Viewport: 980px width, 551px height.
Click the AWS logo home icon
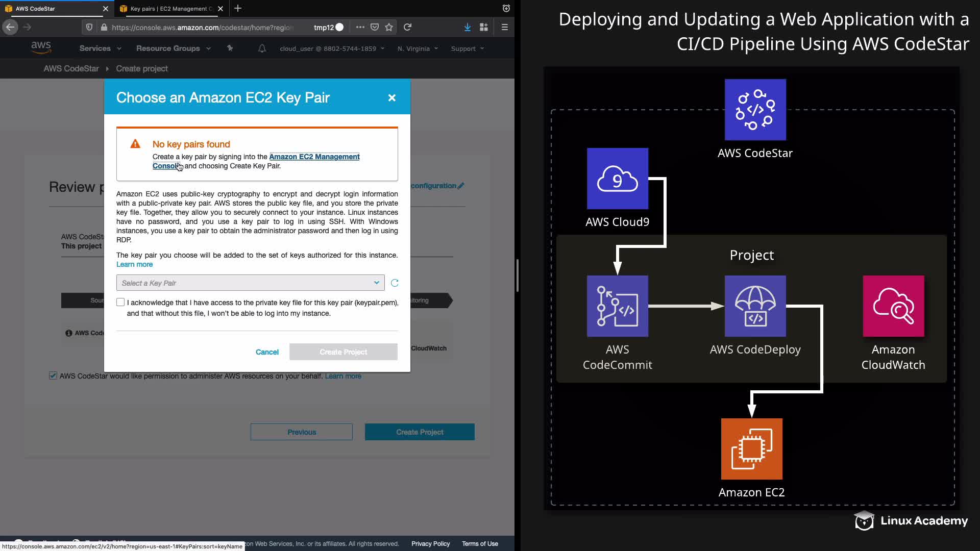point(41,47)
